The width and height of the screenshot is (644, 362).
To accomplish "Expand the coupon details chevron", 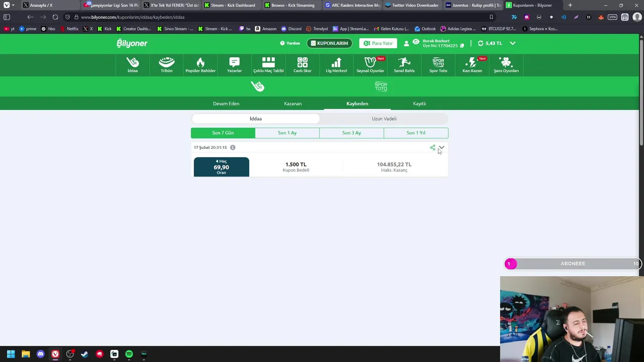I will 441,147.
